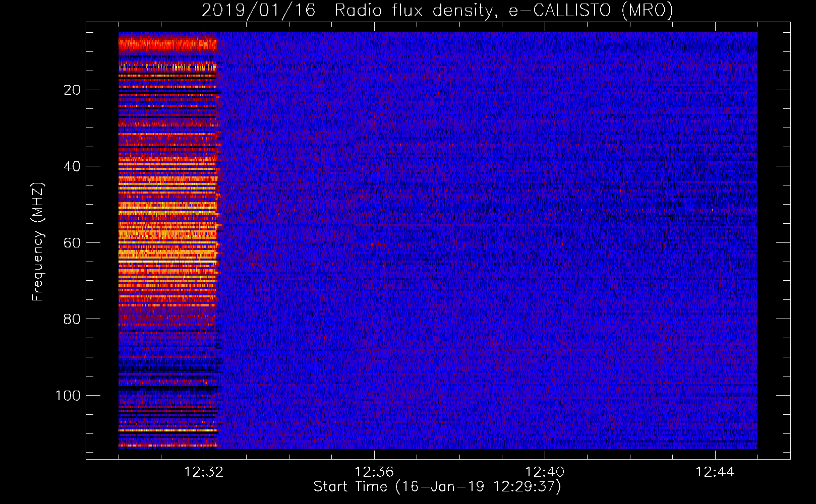Screen dimensions: 816x504
Task: Select the 'Frequency (MHZ)' axis label
Action: coord(38,241)
